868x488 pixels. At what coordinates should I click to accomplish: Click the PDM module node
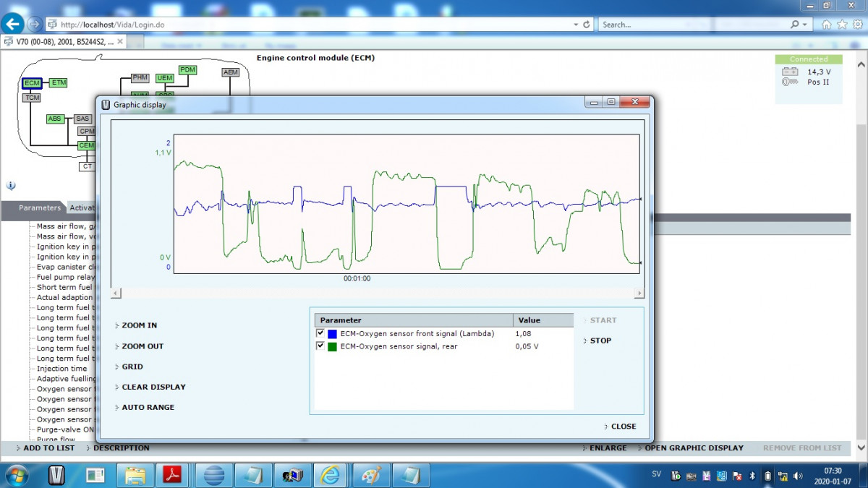(x=187, y=70)
